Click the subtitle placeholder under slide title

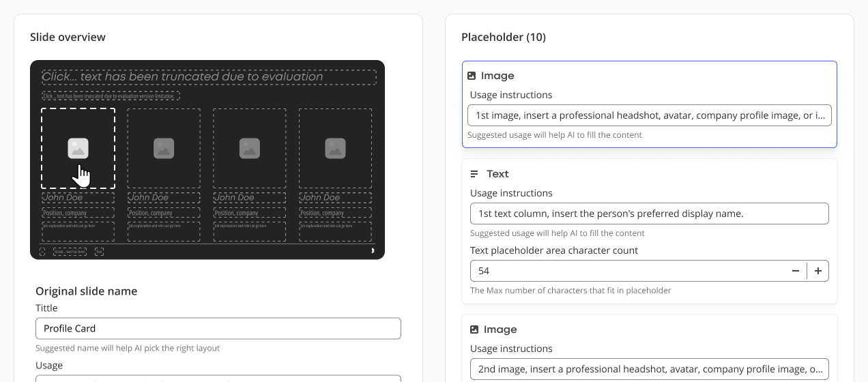tap(111, 96)
